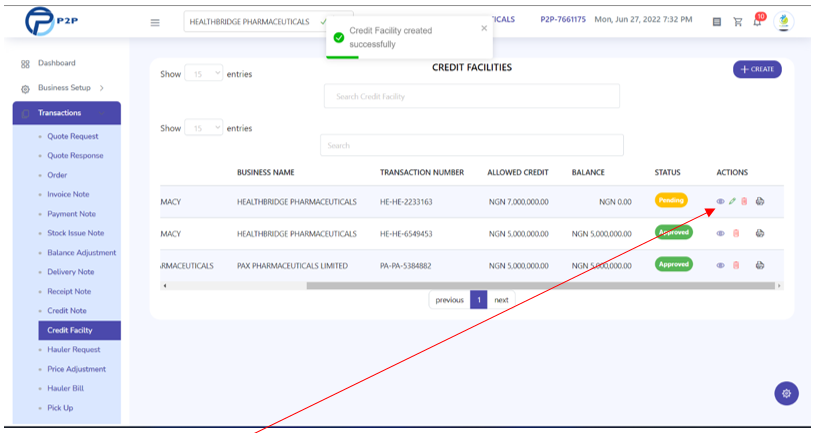Click the P2P-7661175 account ID
Viewport: 817px width, 433px height.
pyautogui.click(x=563, y=19)
